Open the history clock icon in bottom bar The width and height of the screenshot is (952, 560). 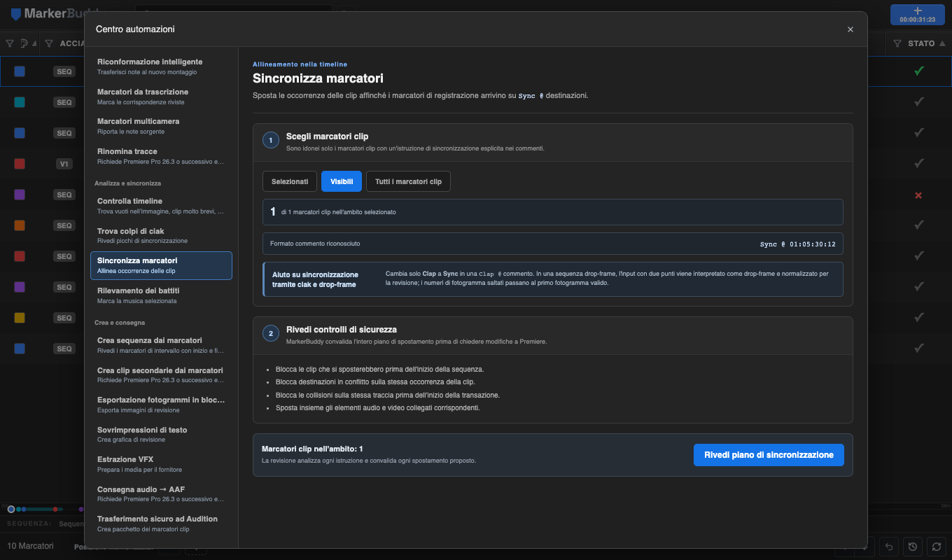[912, 547]
